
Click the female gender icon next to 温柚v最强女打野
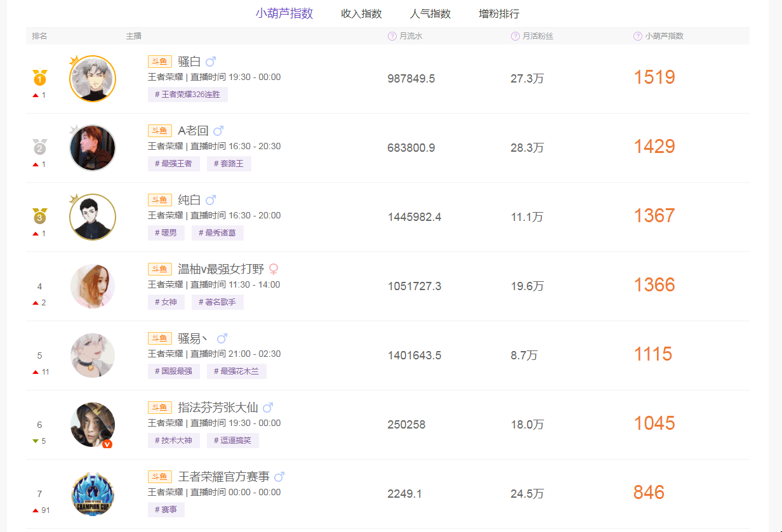274,269
